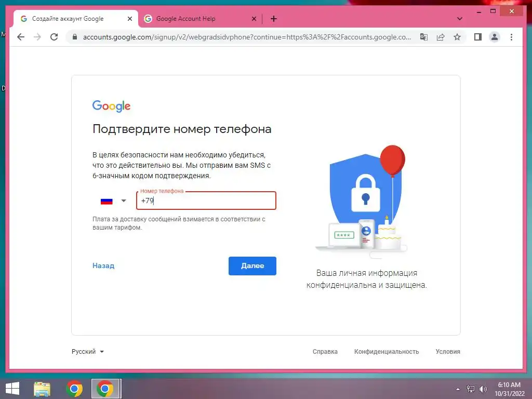Open the tab search chevron in the title bar

pos(459,19)
